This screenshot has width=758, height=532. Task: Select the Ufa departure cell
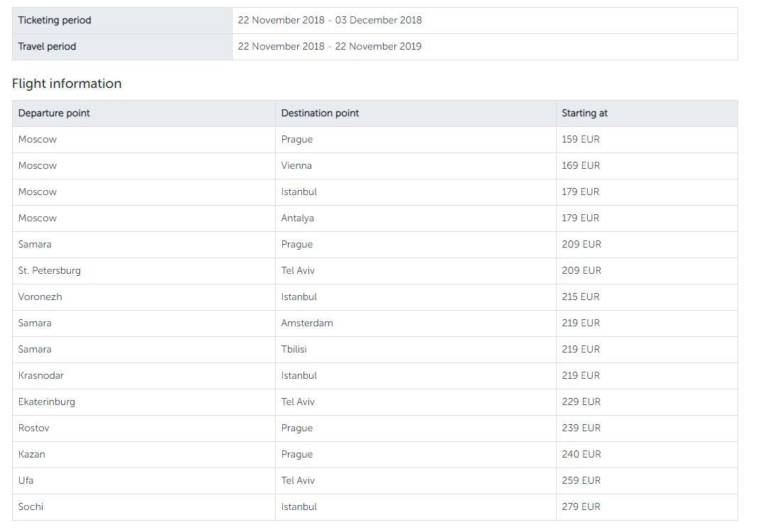tap(26, 481)
